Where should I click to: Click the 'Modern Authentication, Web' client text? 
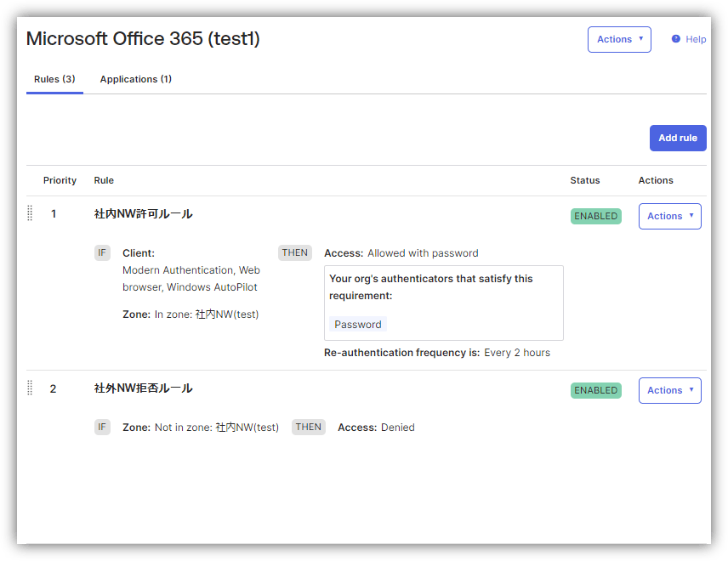pos(191,270)
